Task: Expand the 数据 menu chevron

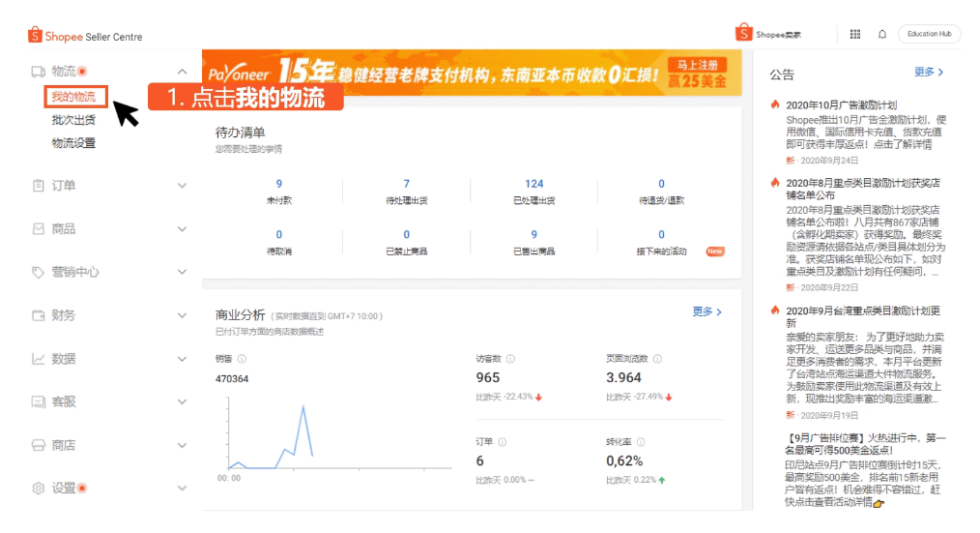Action: coord(182,359)
